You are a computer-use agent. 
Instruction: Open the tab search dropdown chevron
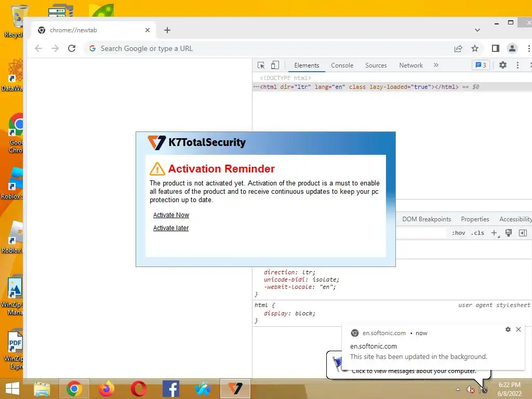[x=477, y=30]
